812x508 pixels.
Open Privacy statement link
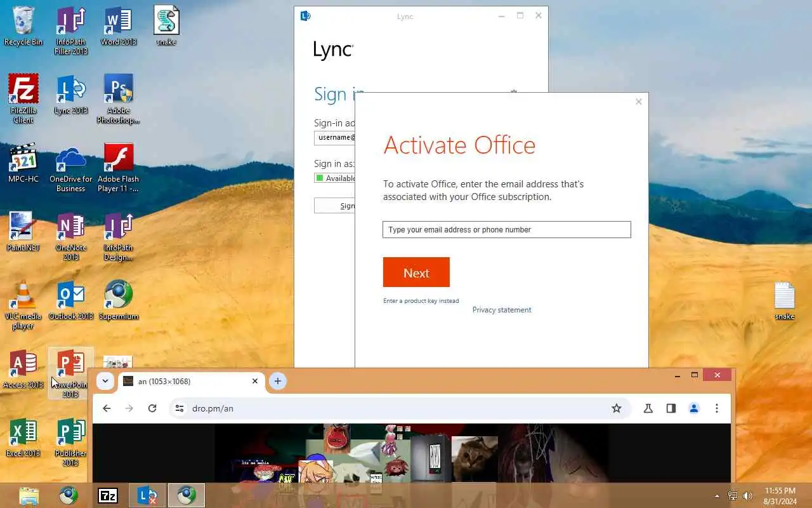(x=502, y=310)
